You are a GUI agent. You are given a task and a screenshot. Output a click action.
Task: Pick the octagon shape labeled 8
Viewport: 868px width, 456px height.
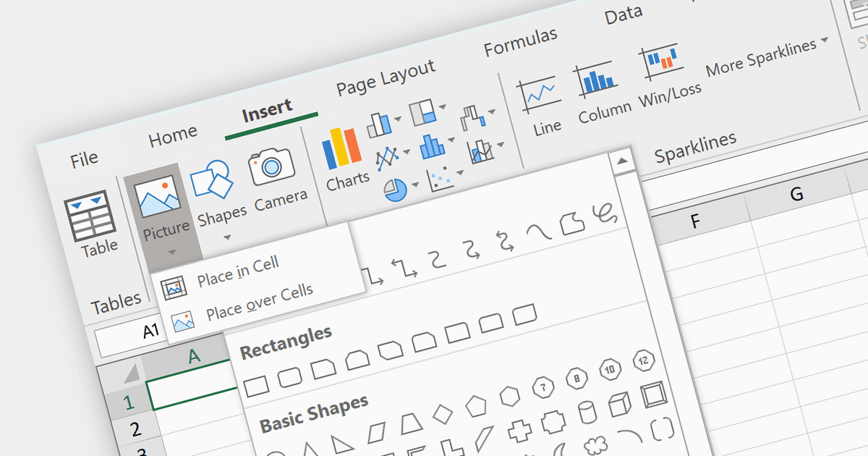[576, 377]
